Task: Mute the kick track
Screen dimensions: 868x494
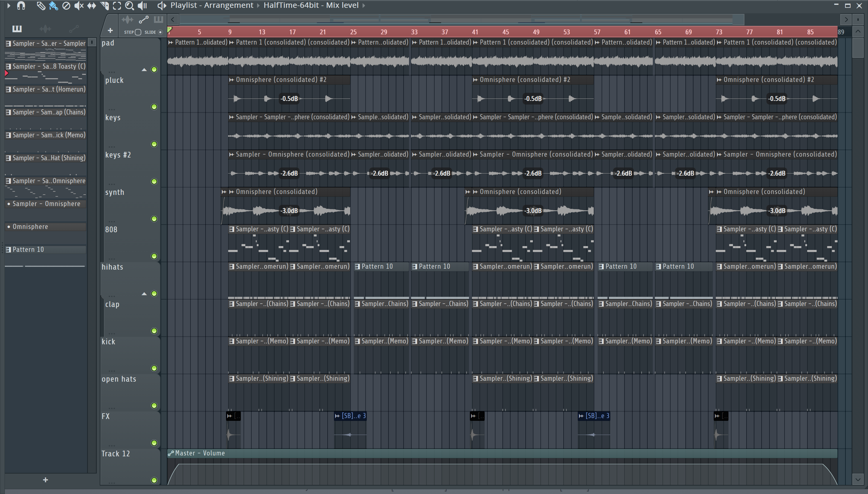Action: click(x=154, y=368)
